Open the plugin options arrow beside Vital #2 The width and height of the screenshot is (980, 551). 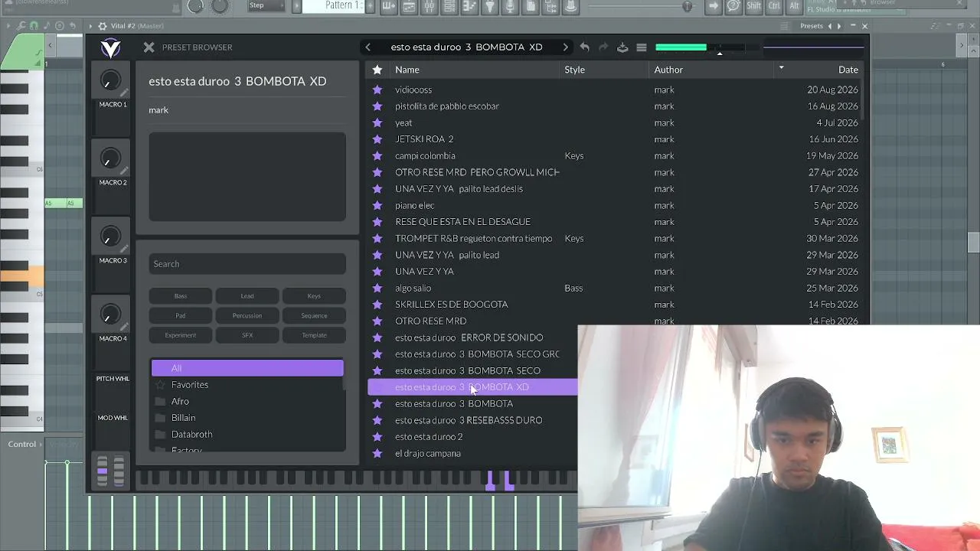click(90, 26)
